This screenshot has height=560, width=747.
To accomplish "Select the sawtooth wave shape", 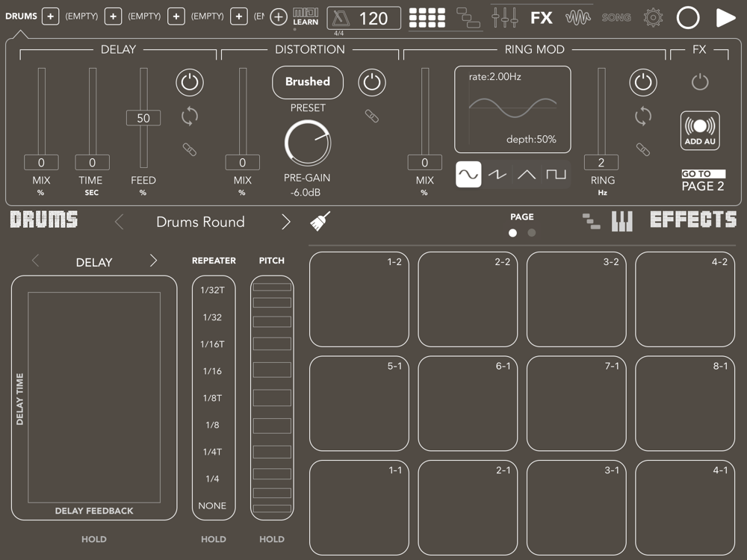I will (498, 175).
